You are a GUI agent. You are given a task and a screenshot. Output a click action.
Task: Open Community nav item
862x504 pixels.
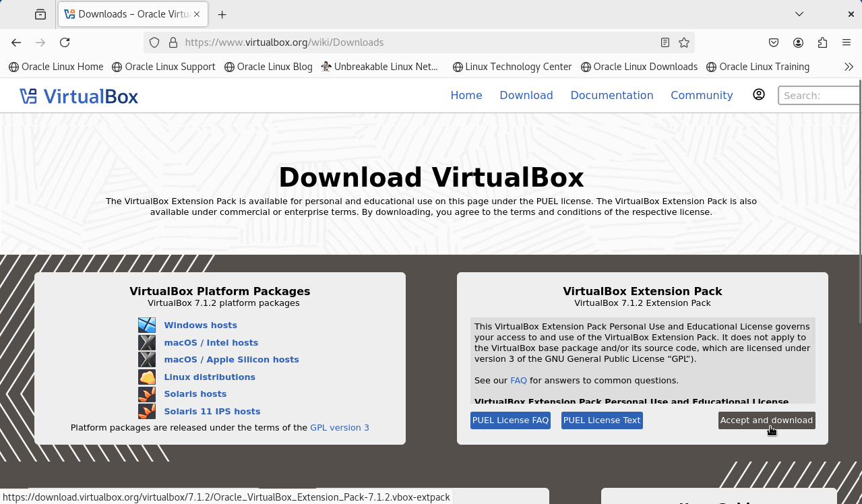click(x=702, y=95)
